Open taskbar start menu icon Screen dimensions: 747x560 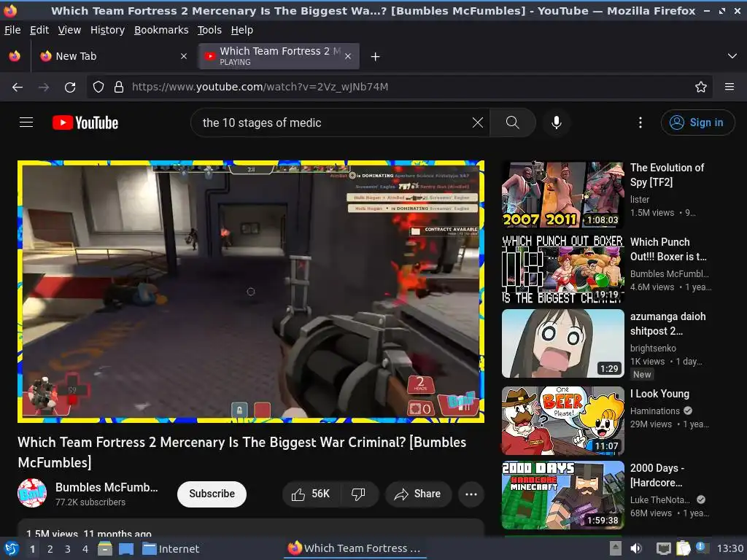pyautogui.click(x=12, y=549)
